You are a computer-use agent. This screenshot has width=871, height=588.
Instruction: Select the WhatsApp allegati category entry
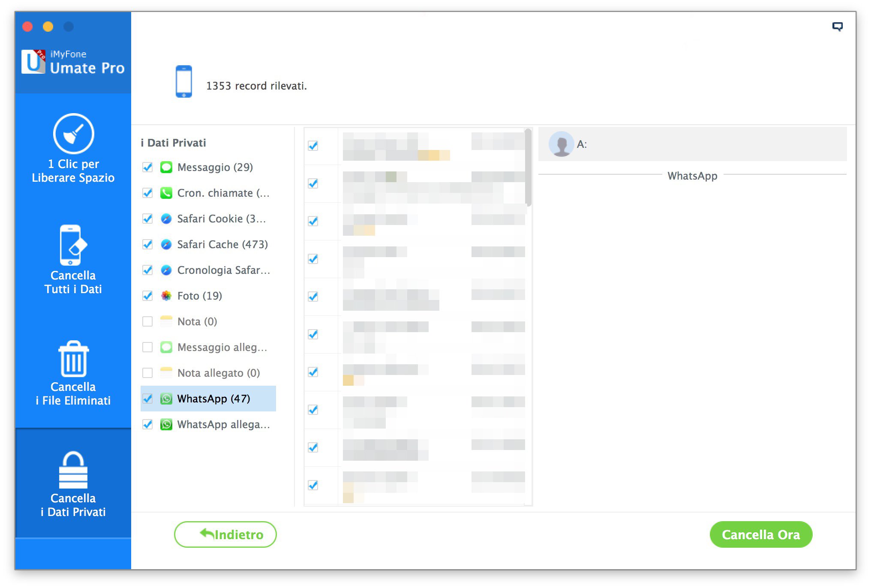[223, 424]
